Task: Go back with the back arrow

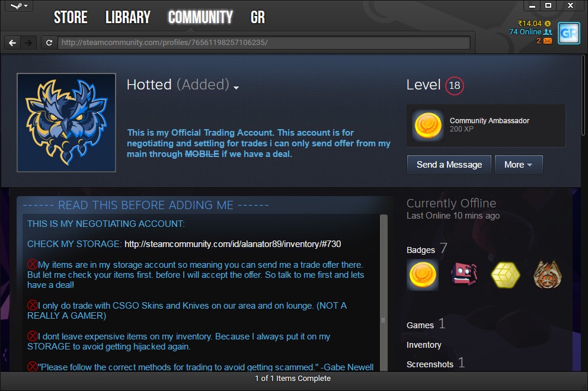Action: click(x=12, y=43)
